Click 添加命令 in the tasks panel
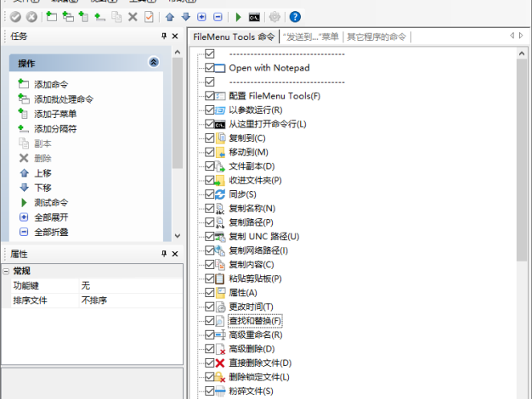Viewport: 532px width, 399px height. point(51,84)
